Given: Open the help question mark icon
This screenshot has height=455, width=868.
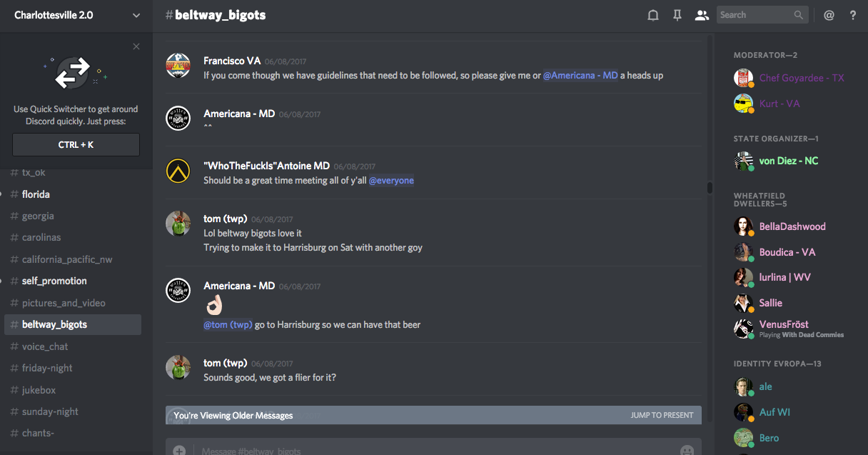Looking at the screenshot, I should (x=853, y=15).
